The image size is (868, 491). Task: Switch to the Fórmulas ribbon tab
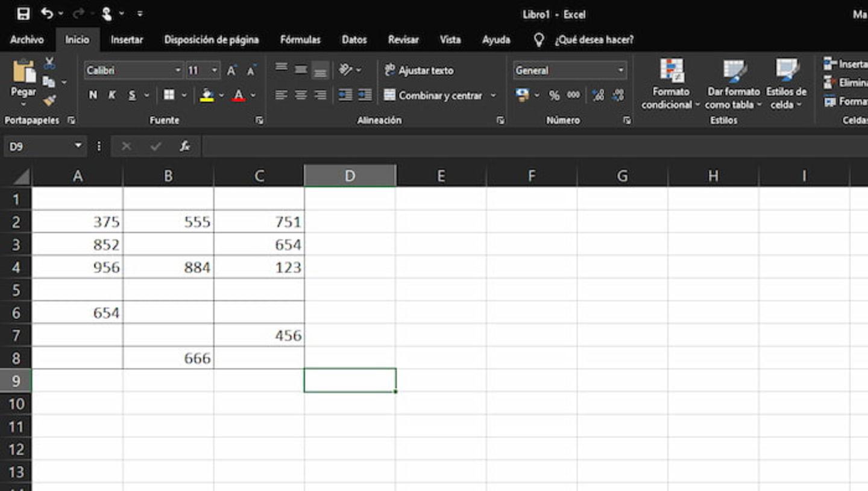pyautogui.click(x=300, y=39)
